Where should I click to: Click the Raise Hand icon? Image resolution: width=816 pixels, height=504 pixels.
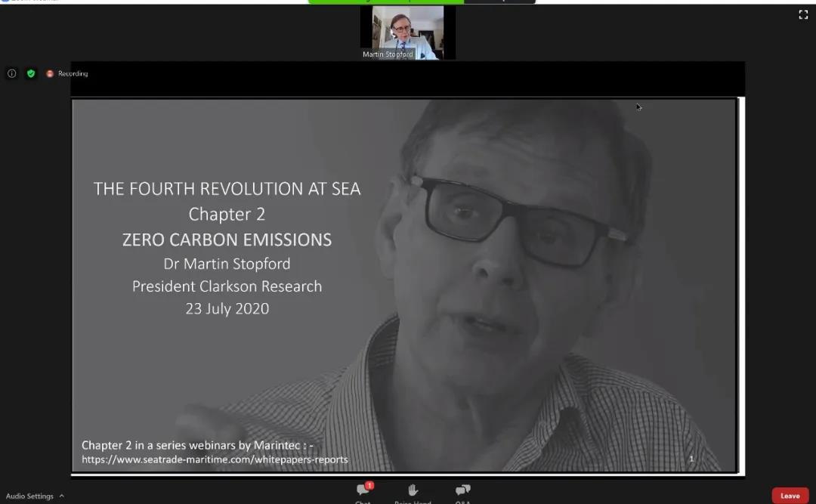pyautogui.click(x=413, y=490)
